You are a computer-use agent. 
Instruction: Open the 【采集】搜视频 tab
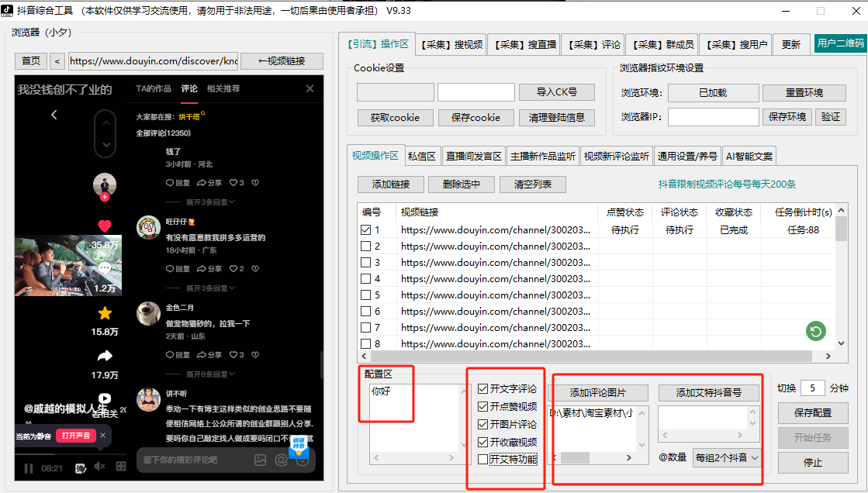[452, 45]
